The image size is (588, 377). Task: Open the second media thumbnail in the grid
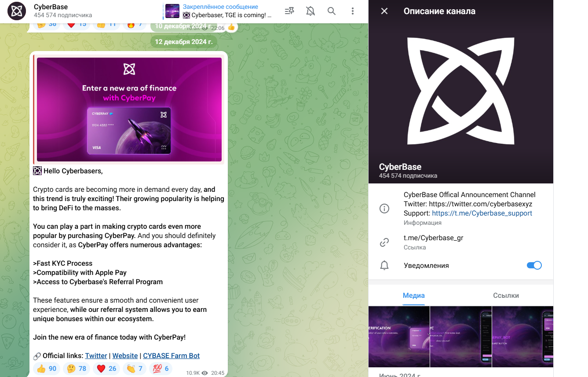pos(461,337)
